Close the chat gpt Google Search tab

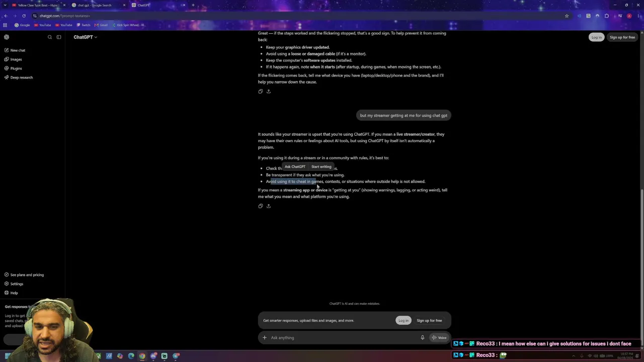(x=124, y=5)
